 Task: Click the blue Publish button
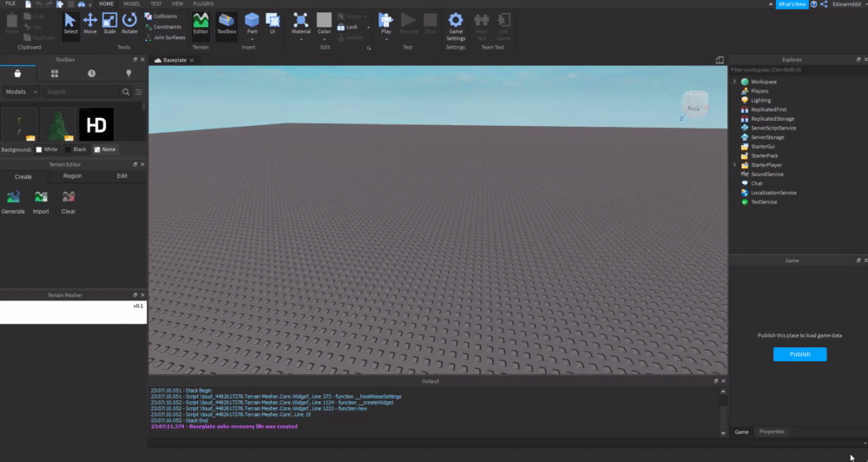tap(800, 354)
